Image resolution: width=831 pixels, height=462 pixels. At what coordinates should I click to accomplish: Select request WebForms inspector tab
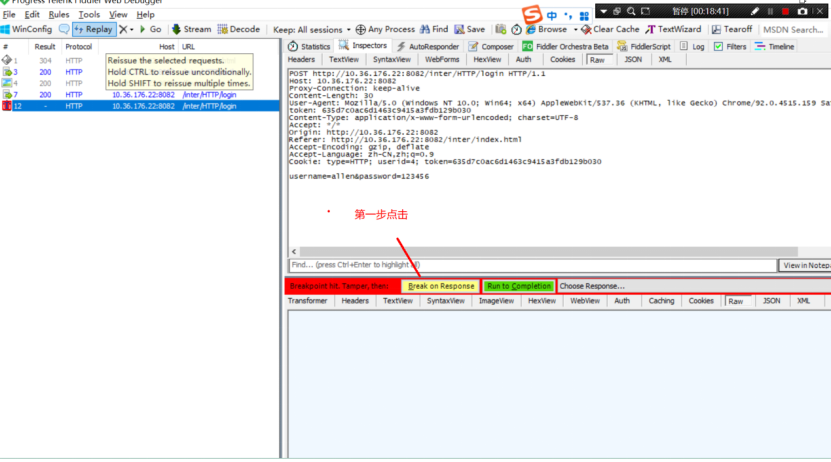[442, 59]
